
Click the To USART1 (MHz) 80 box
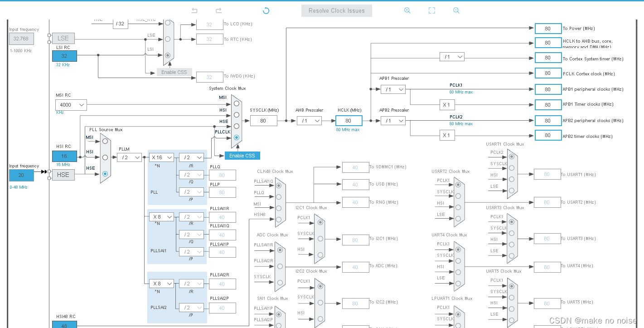(x=547, y=174)
